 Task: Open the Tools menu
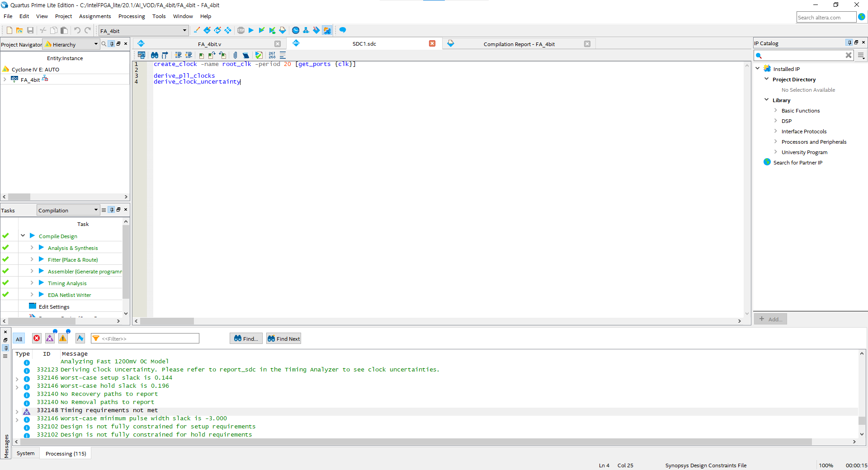[159, 16]
